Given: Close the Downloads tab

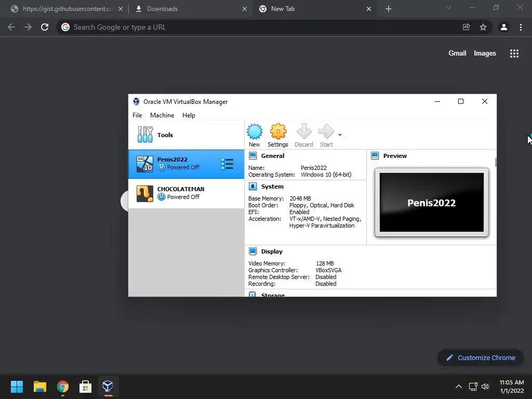Looking at the screenshot, I should click(245, 9).
